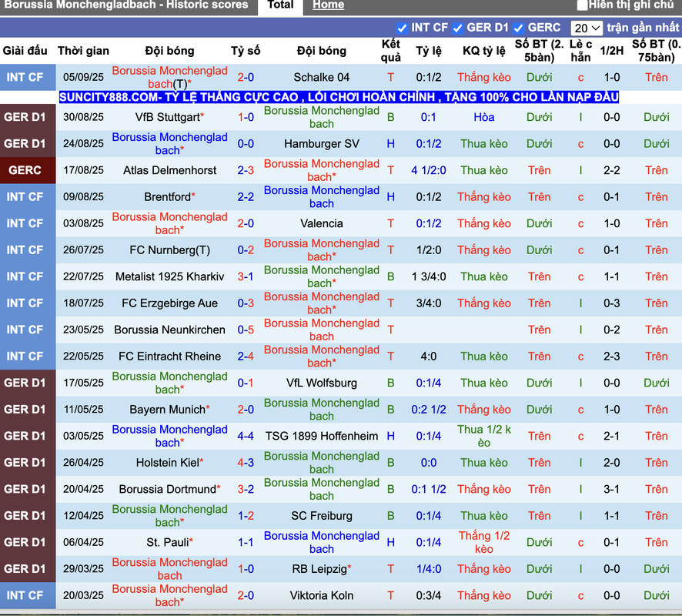Click VfB Stuttgart team name
The image size is (682, 616).
pos(169,118)
